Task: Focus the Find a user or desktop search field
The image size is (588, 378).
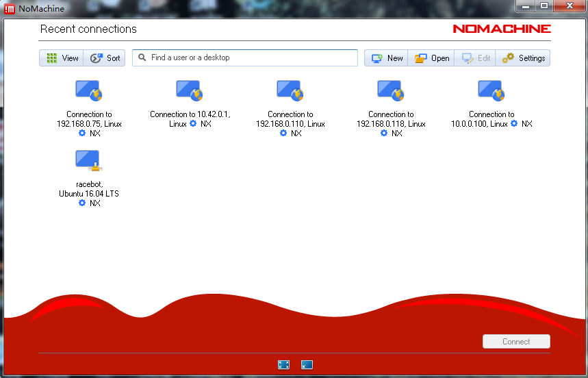Action: point(245,58)
